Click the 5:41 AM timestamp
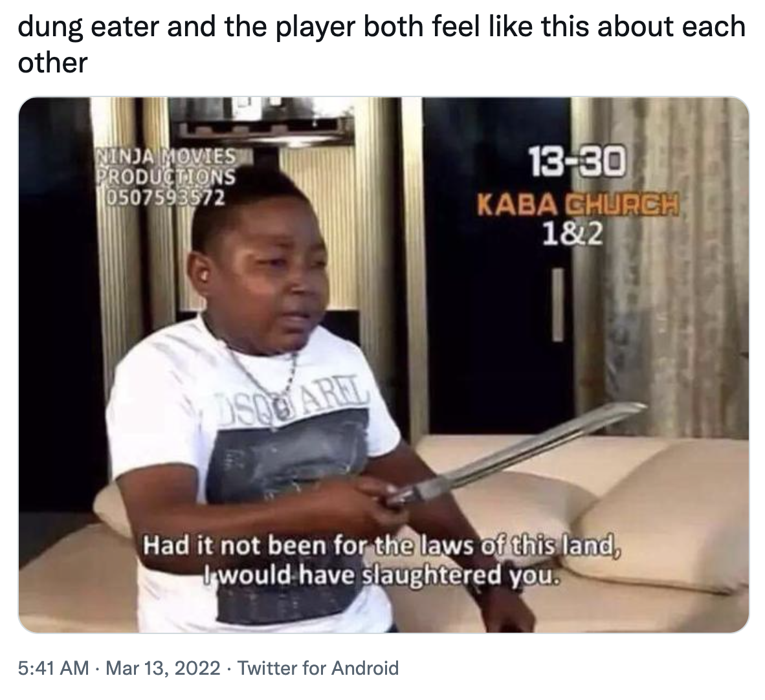The image size is (765, 700). click(53, 668)
